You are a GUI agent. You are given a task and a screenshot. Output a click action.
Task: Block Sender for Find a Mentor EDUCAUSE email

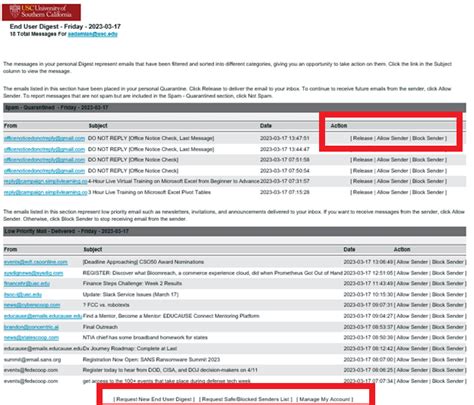448,316
